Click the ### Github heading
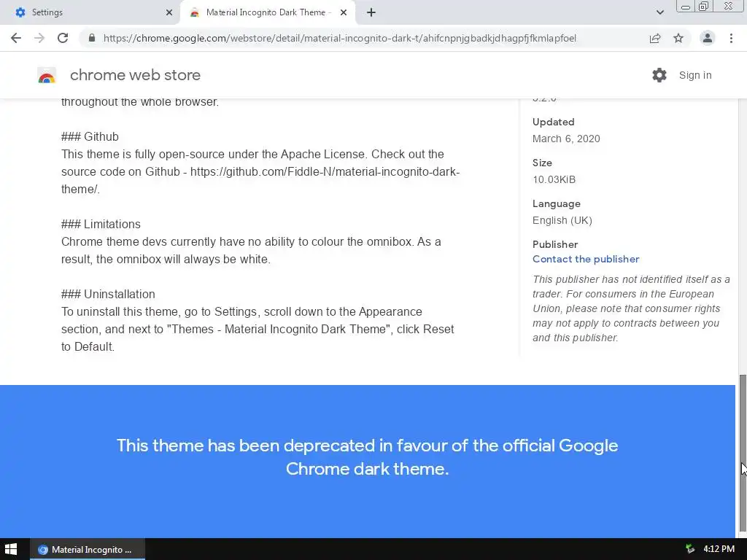The image size is (747, 560). pyautogui.click(x=90, y=136)
